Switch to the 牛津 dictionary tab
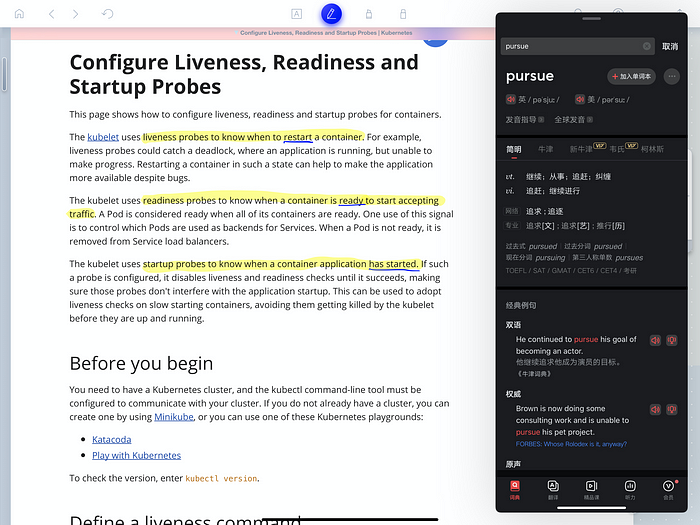The image size is (700, 525). click(x=546, y=149)
